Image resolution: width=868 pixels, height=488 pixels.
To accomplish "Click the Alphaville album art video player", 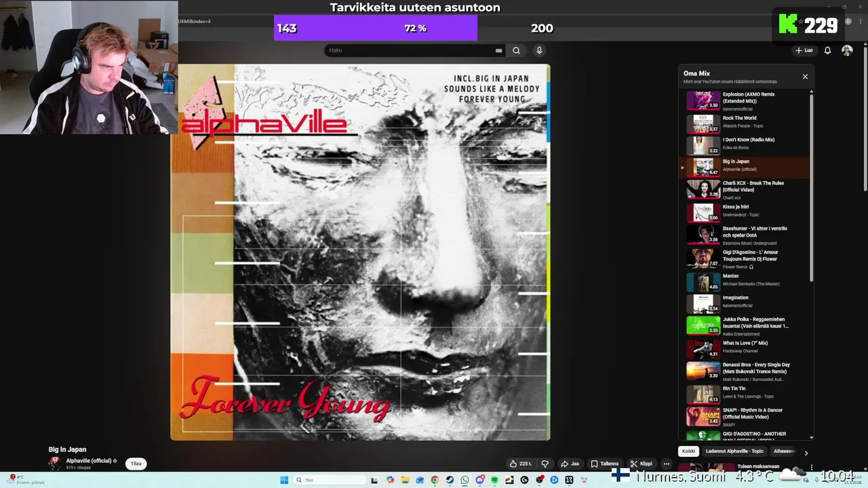I will click(360, 252).
